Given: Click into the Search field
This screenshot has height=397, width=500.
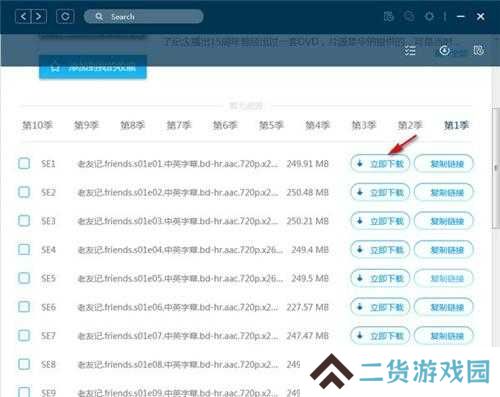Looking at the screenshot, I should (144, 17).
